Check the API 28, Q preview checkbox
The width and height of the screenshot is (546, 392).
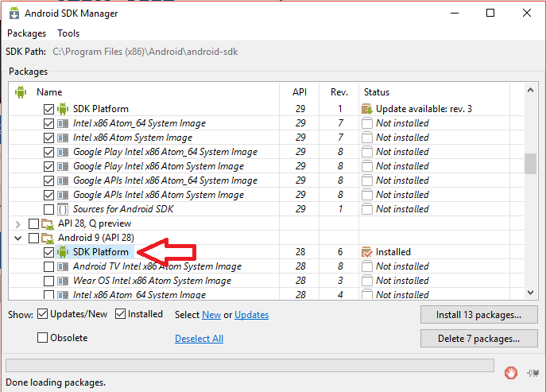(33, 223)
